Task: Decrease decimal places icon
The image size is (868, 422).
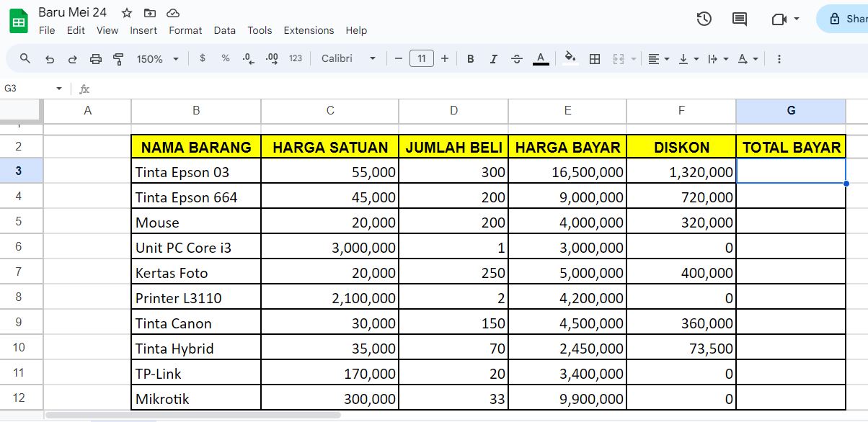Action: coord(249,58)
